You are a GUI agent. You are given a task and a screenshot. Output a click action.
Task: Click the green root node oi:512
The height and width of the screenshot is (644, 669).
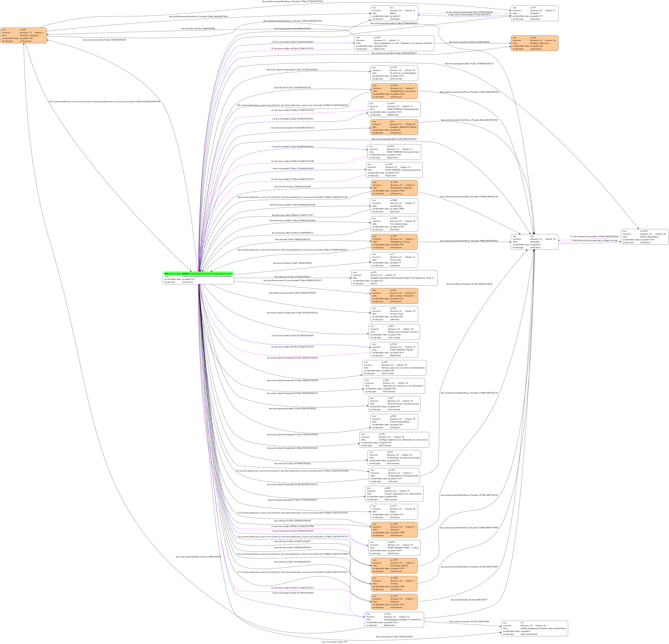tap(198, 278)
